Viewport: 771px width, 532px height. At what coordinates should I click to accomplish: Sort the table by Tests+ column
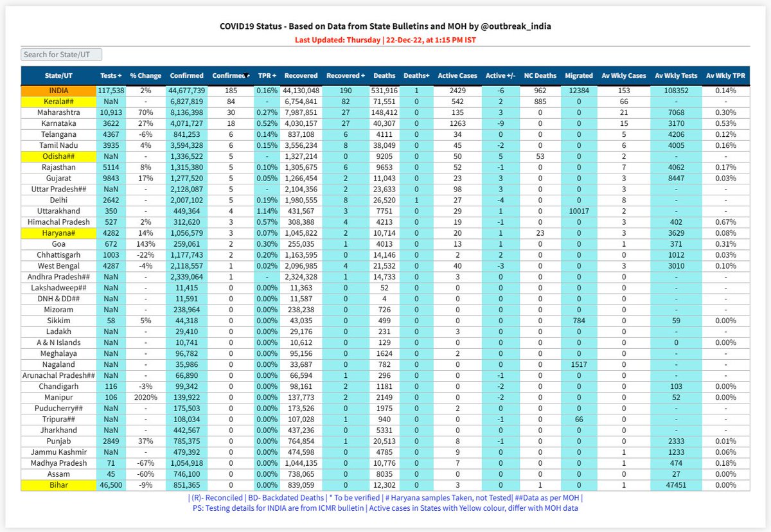click(111, 76)
